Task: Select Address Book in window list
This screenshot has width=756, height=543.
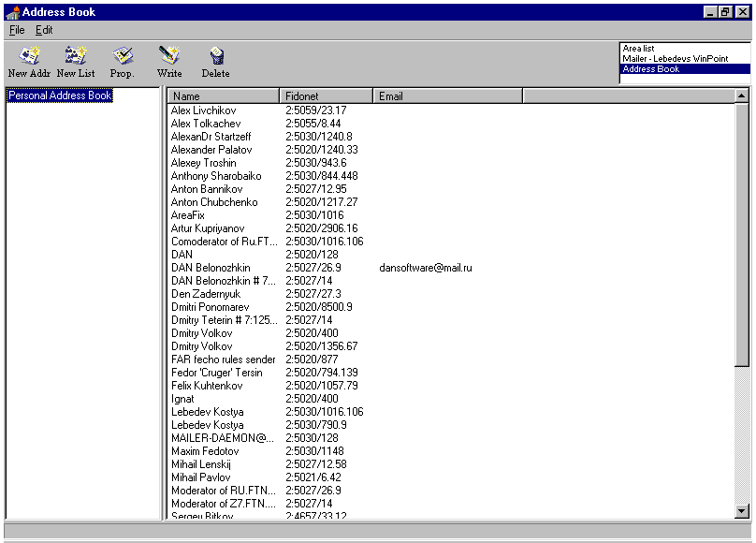Action: [685, 69]
